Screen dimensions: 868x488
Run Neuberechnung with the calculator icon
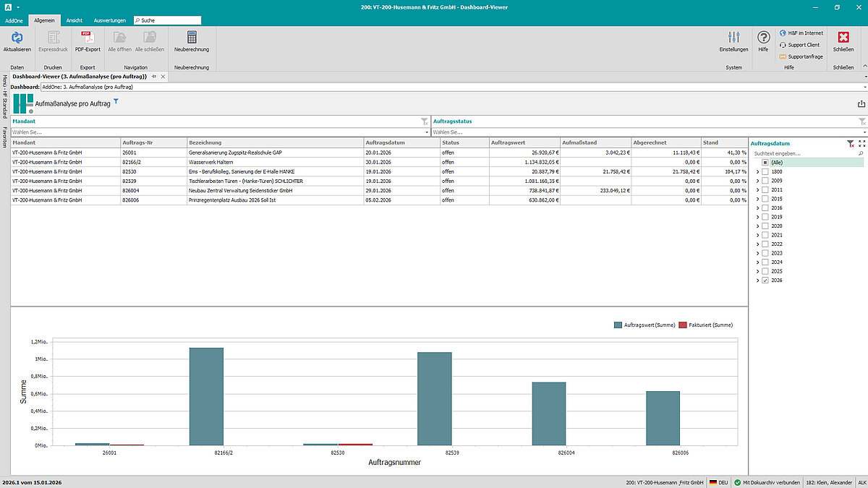click(192, 38)
